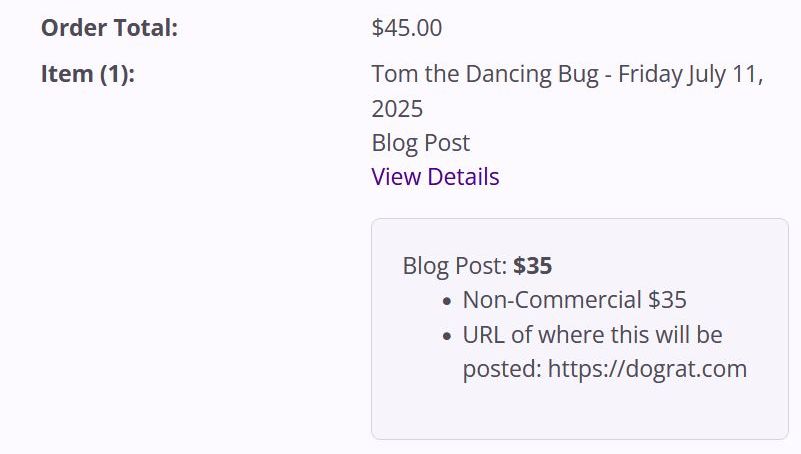The width and height of the screenshot is (801, 454).
Task: Click the 'URL of where this will be' text
Action: [592, 334]
